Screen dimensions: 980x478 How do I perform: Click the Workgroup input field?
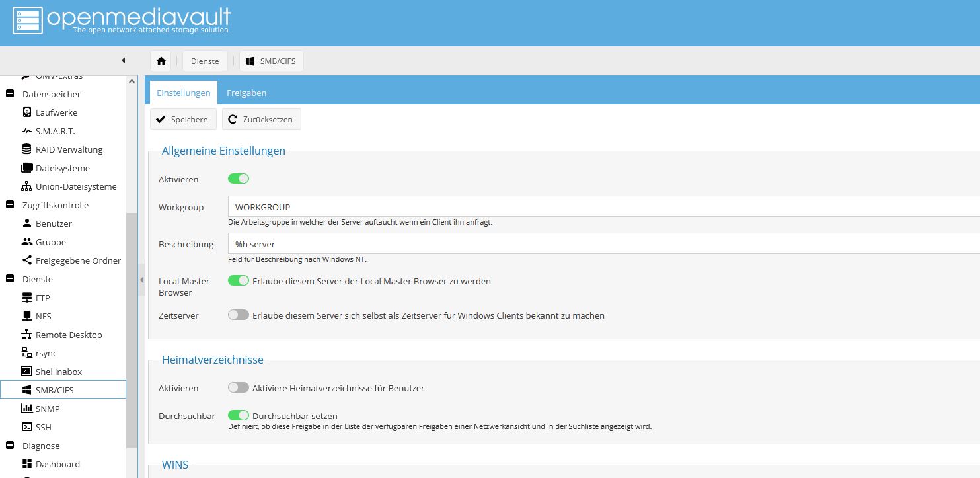click(603, 207)
